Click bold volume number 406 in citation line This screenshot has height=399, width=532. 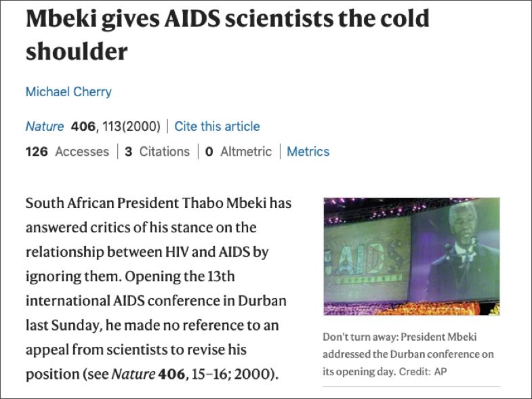(83, 126)
